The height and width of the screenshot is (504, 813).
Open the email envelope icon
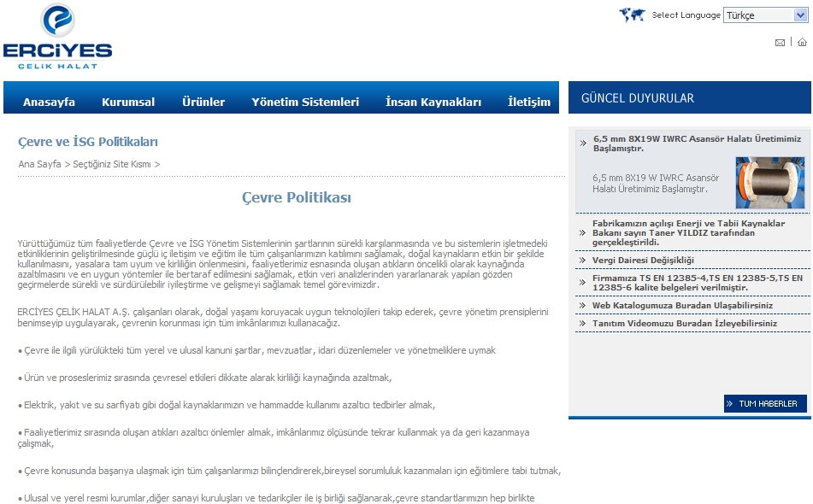click(780, 43)
